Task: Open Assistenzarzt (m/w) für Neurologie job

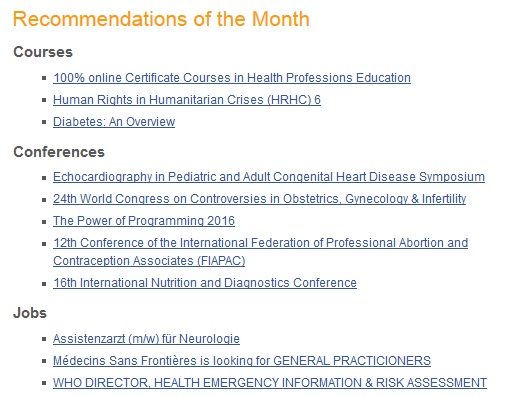Action: [x=146, y=339]
